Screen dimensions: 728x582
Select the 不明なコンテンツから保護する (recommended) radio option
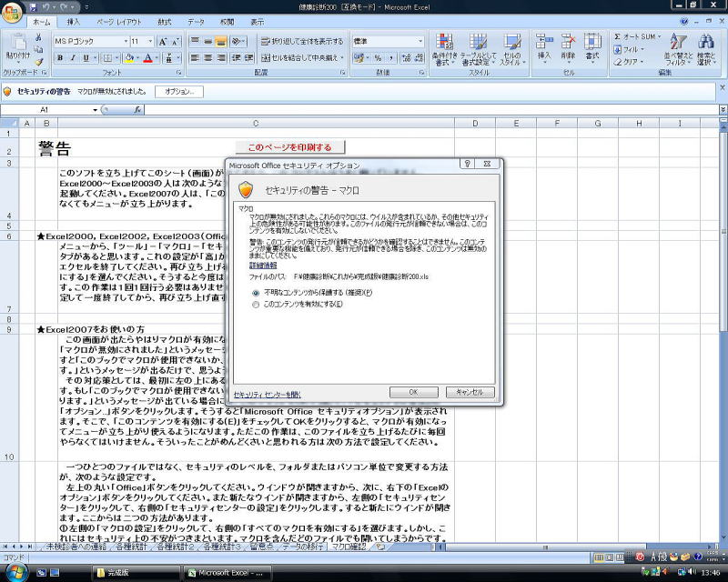click(256, 293)
